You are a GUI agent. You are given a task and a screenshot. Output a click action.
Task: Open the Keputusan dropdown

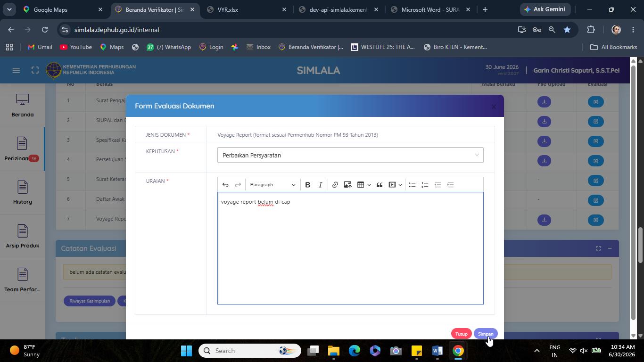pyautogui.click(x=350, y=155)
